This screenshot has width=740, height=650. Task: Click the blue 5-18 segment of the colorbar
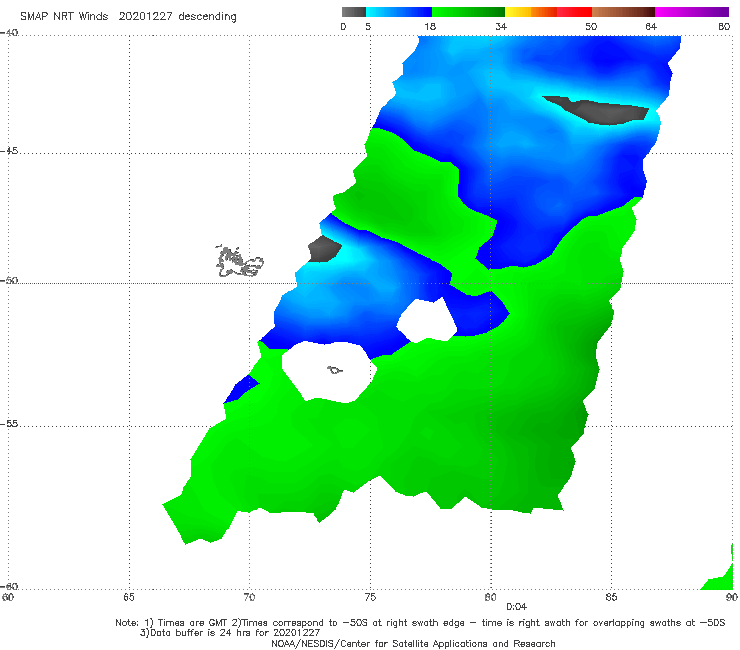[399, 12]
